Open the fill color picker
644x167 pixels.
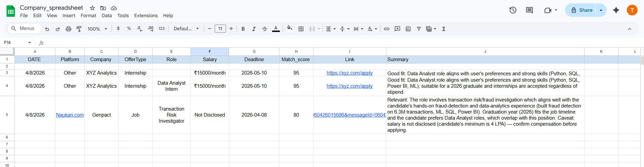click(289, 29)
